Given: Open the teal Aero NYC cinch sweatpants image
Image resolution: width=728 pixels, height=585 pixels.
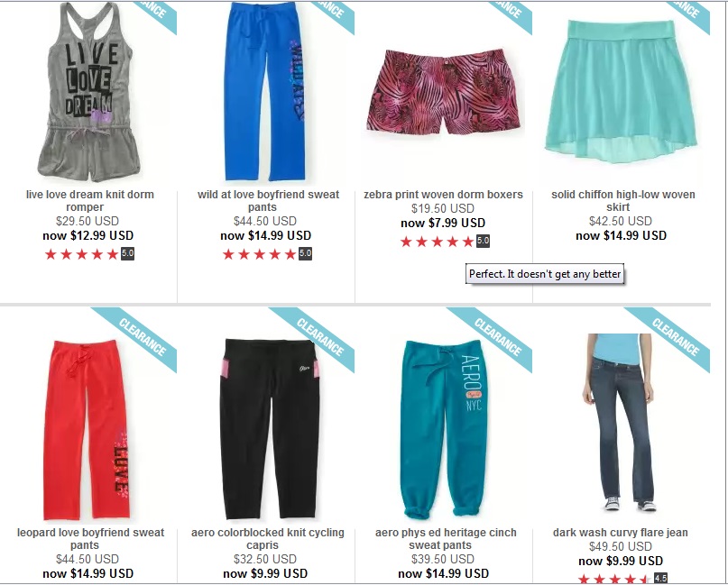Looking at the screenshot, I should click(x=442, y=429).
